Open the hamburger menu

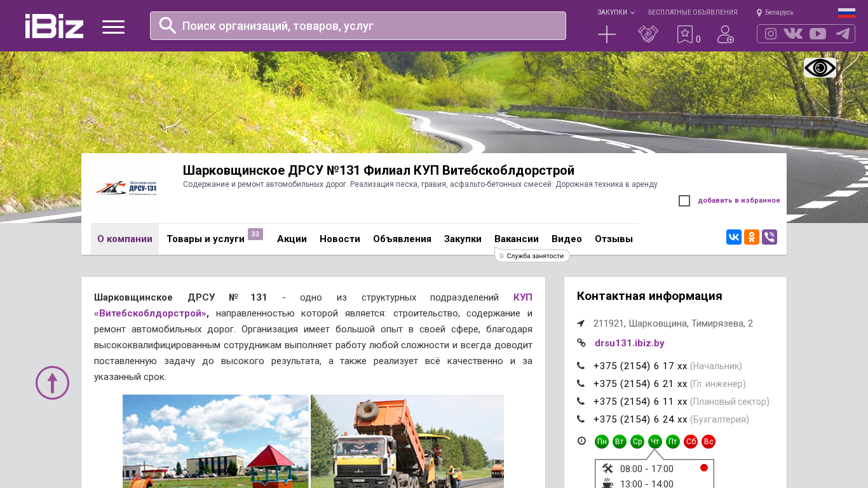click(x=113, y=27)
